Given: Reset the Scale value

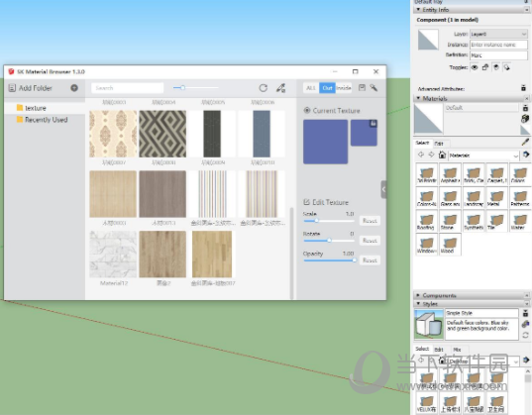Looking at the screenshot, I should pos(370,221).
